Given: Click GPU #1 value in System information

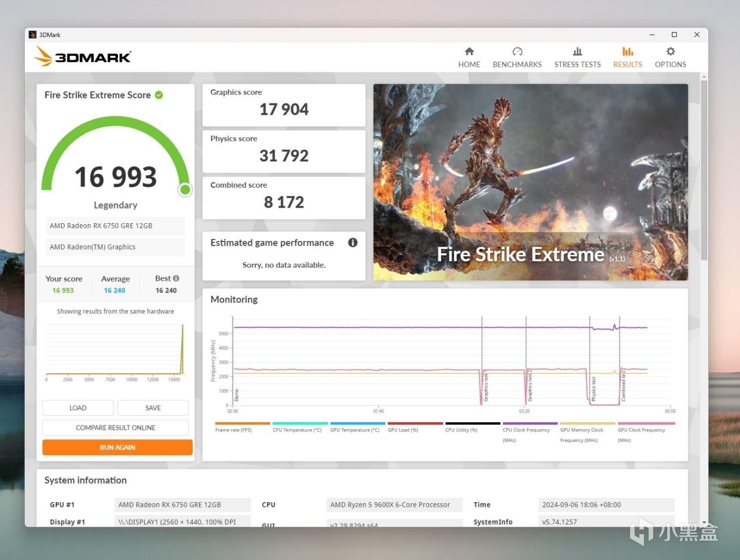Looking at the screenshot, I should (182, 505).
